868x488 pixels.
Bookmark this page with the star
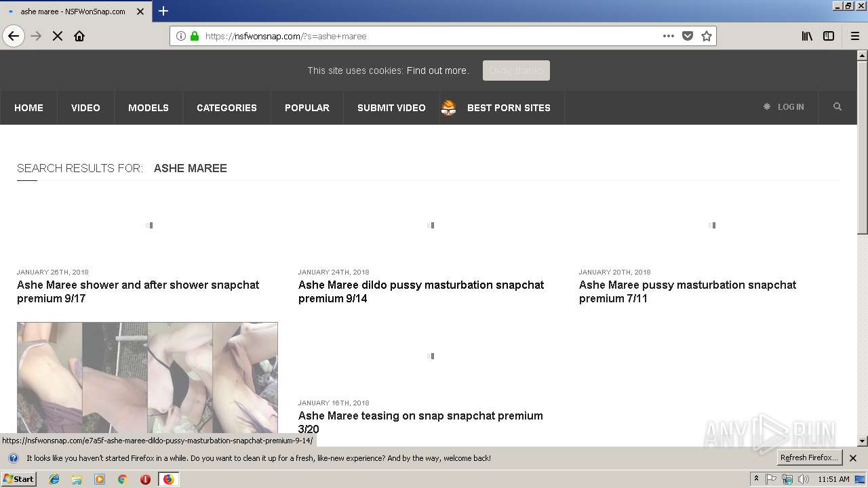click(707, 36)
